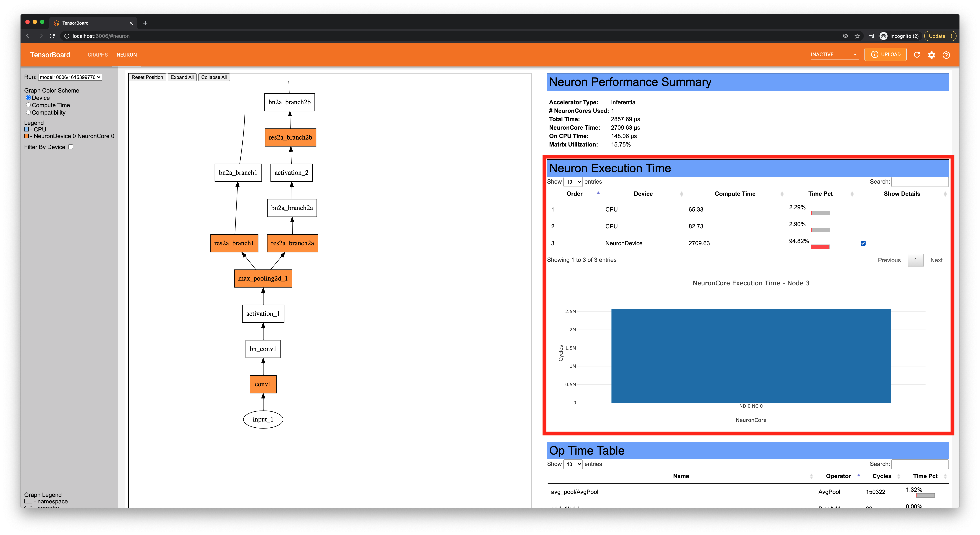This screenshot has width=980, height=535.
Task: Open a new browser tab
Action: coord(145,23)
